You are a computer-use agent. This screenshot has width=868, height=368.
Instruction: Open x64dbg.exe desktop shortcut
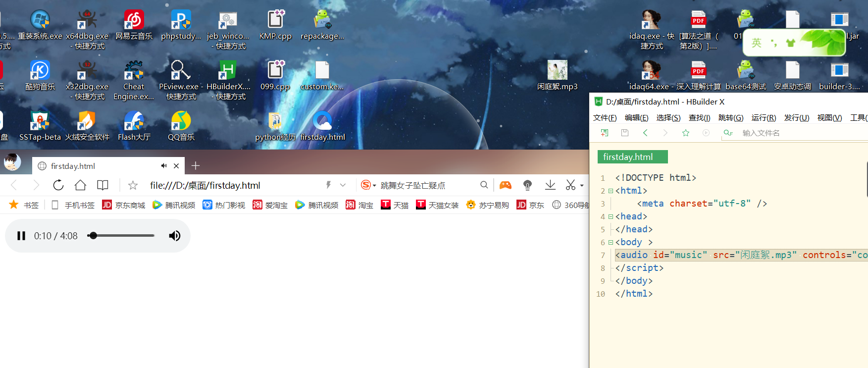coord(87,30)
